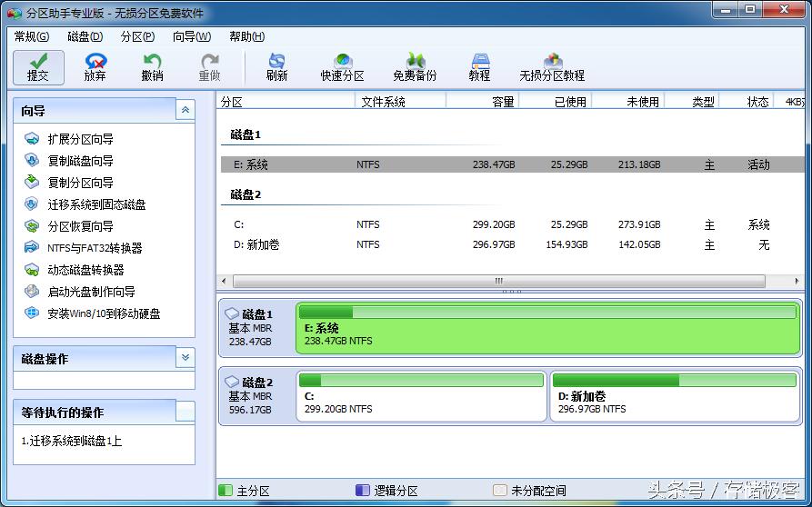Launch 复制磁盘向导 wizard
The image size is (812, 507).
point(80,161)
